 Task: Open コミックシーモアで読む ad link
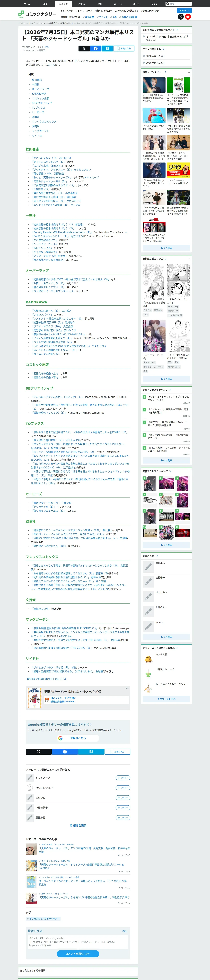click(x=64, y=698)
